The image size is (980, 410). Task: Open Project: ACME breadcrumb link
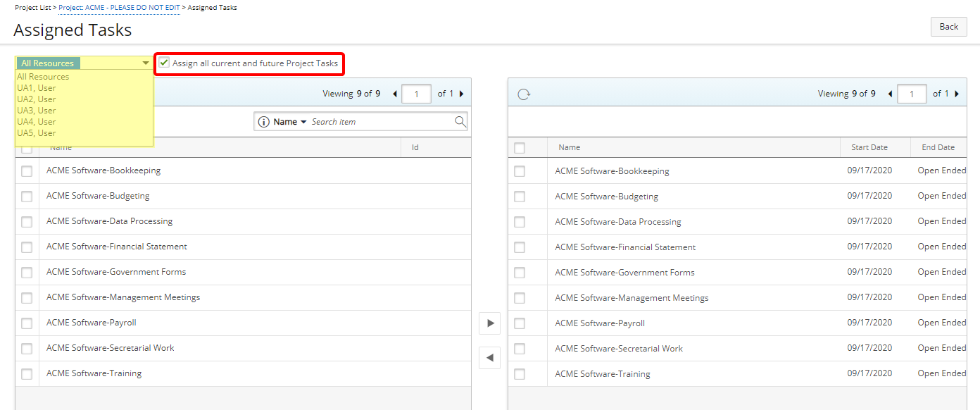(x=120, y=8)
